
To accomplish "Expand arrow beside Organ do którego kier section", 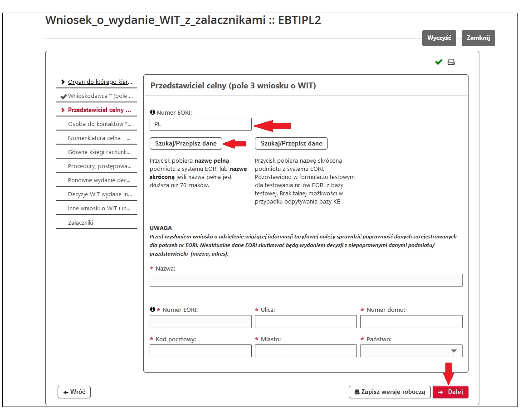I will (63, 82).
